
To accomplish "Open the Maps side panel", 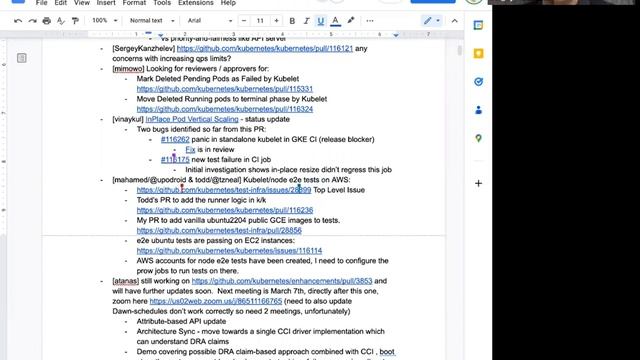I will pyautogui.click(x=478, y=138).
